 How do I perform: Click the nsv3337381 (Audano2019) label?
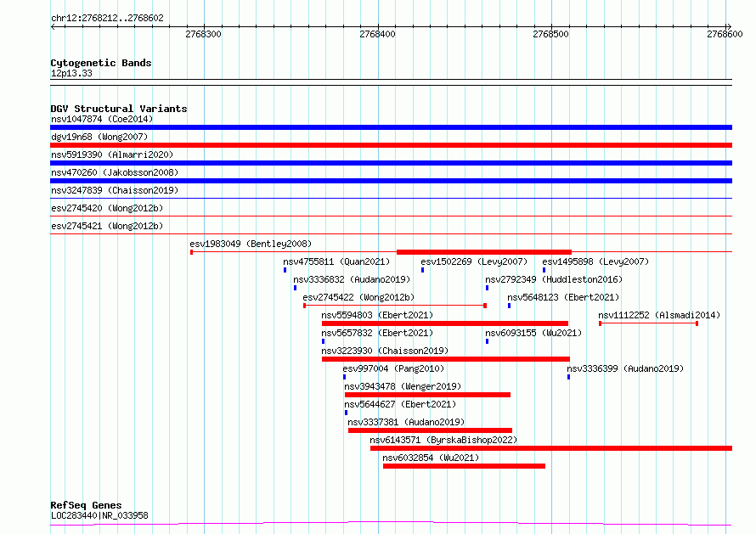[x=406, y=422]
